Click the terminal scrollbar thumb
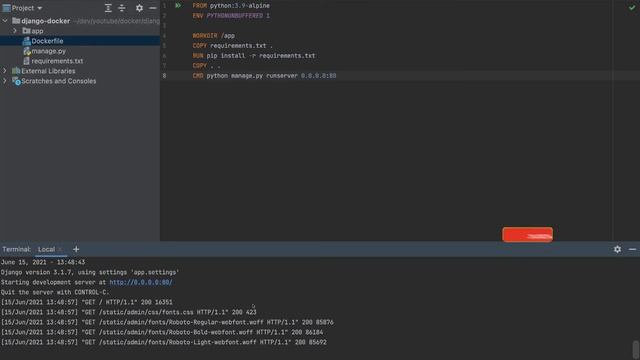Viewport: 640px width, 360px height. tap(636, 350)
